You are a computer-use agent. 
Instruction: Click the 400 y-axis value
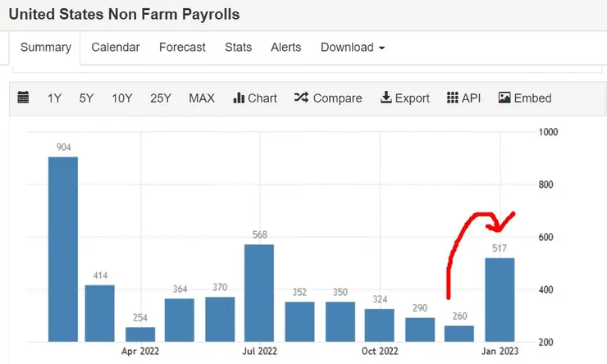545,289
